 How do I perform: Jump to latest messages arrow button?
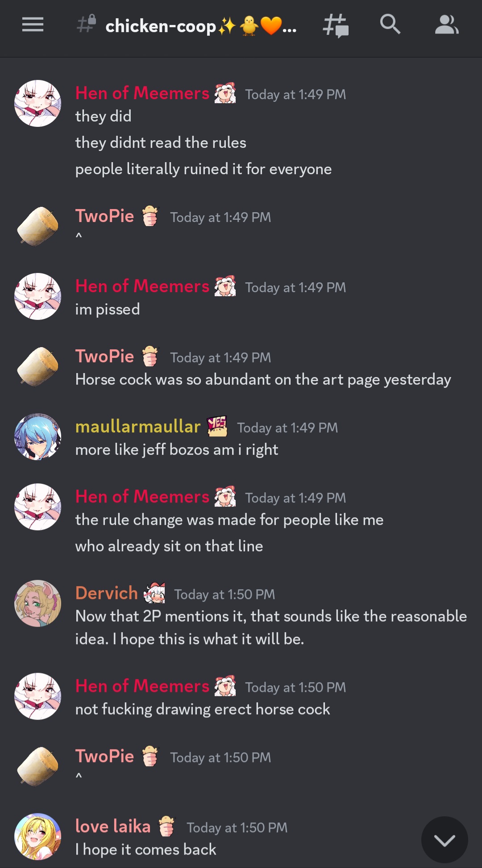tap(445, 840)
